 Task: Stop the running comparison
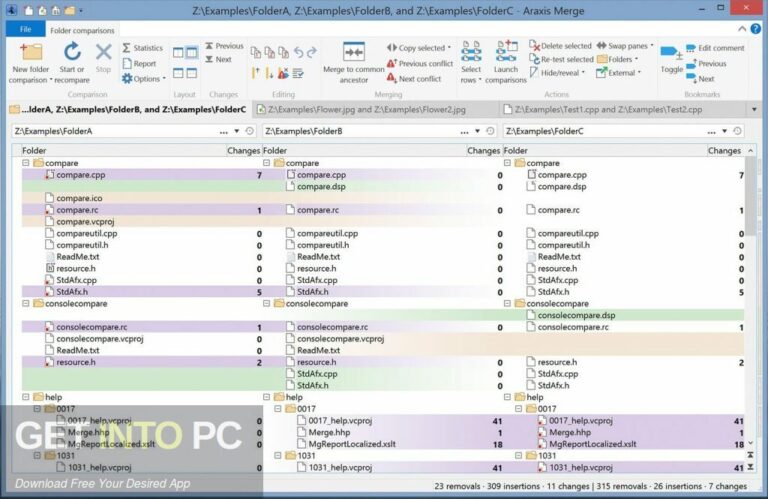103,59
